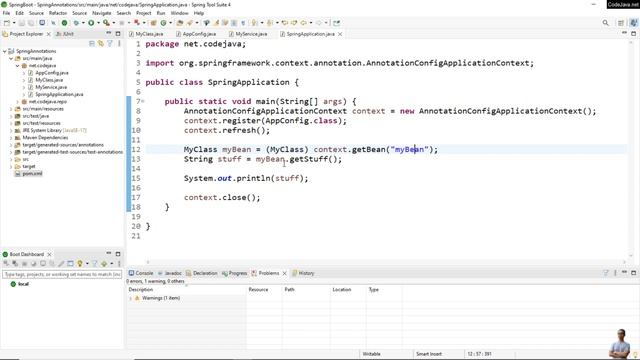640x360 pixels.
Task: Switch to the JUnit tab
Action: click(x=65, y=34)
